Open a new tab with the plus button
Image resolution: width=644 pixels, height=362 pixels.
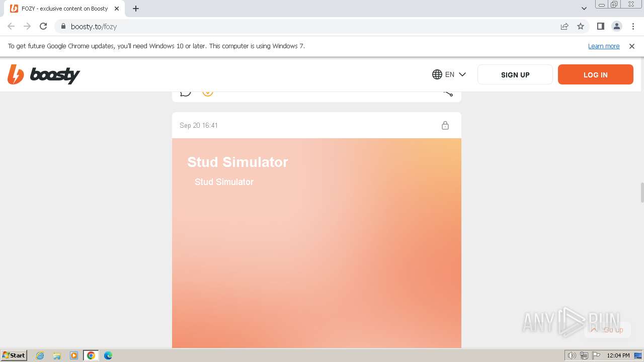click(136, 9)
